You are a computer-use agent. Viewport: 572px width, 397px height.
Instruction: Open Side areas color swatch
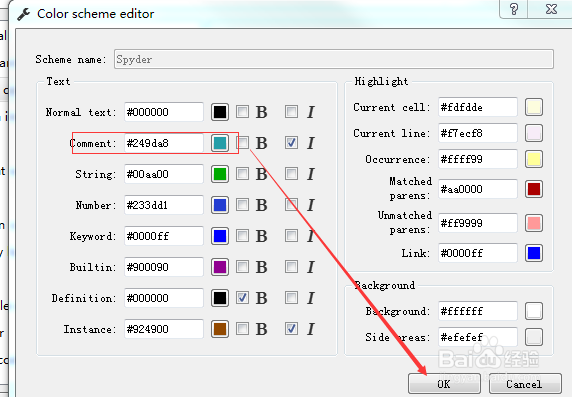click(x=534, y=337)
